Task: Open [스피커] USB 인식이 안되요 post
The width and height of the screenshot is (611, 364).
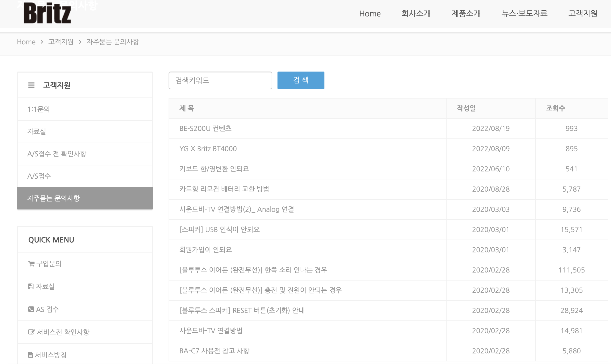Action: coord(219,229)
